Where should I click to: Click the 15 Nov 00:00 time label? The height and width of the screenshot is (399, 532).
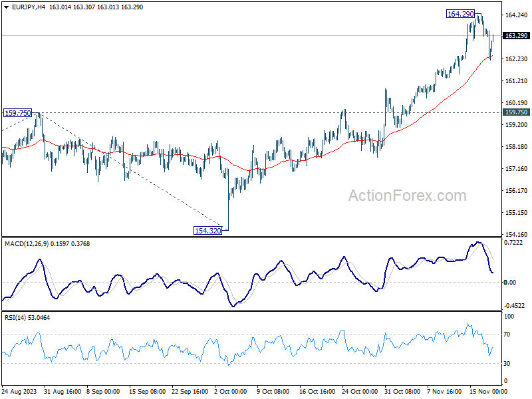coord(489,392)
